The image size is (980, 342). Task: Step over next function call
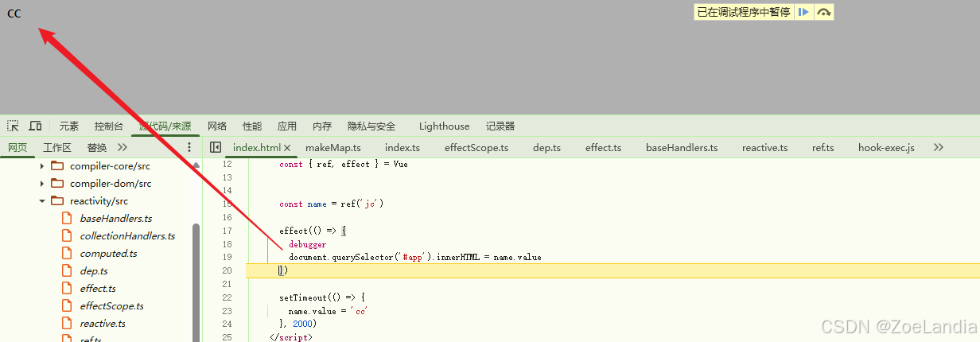click(x=824, y=12)
